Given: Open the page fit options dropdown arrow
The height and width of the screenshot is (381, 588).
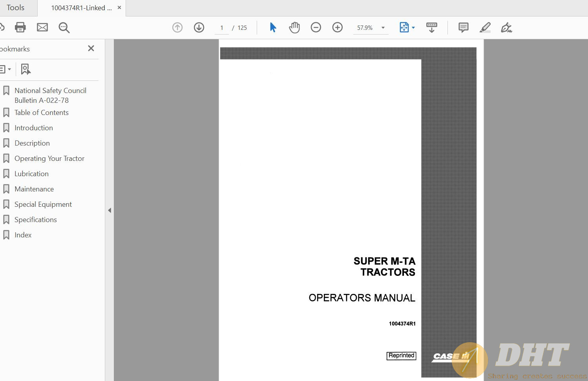Looking at the screenshot, I should [413, 28].
